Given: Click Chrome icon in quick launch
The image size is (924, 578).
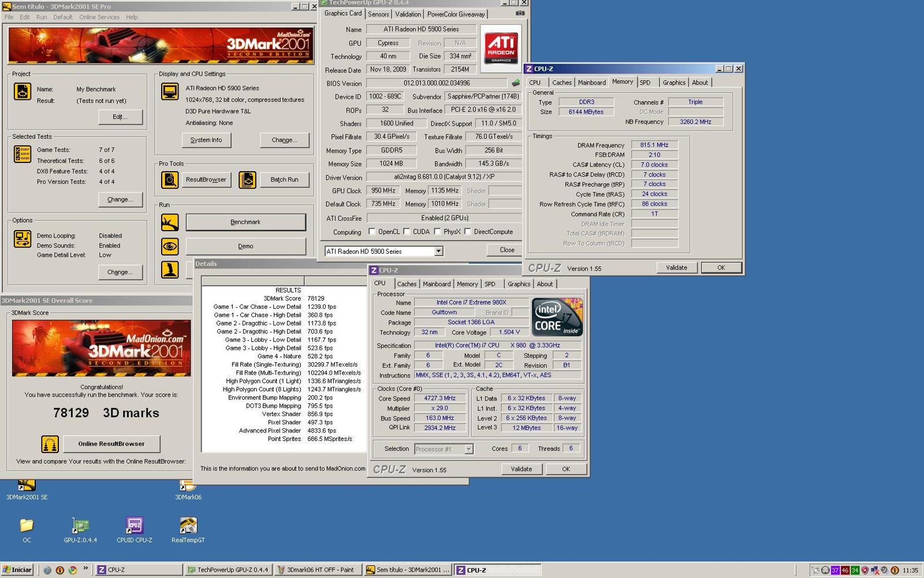Looking at the screenshot, I should coord(73,570).
